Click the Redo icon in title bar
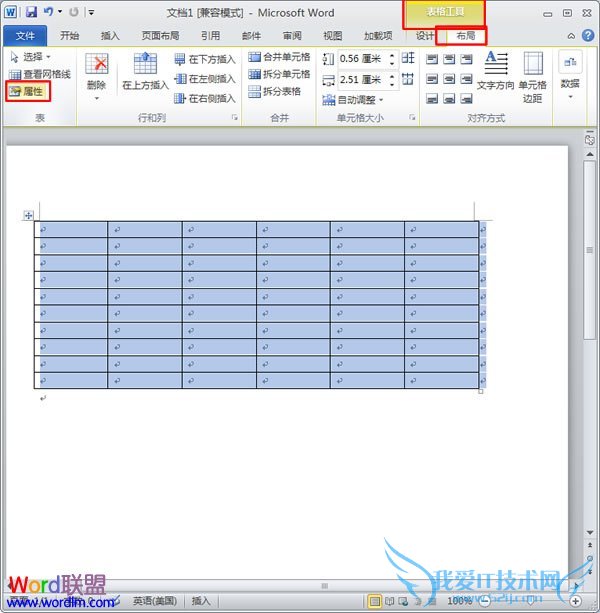The width and height of the screenshot is (600, 613). click(x=73, y=12)
